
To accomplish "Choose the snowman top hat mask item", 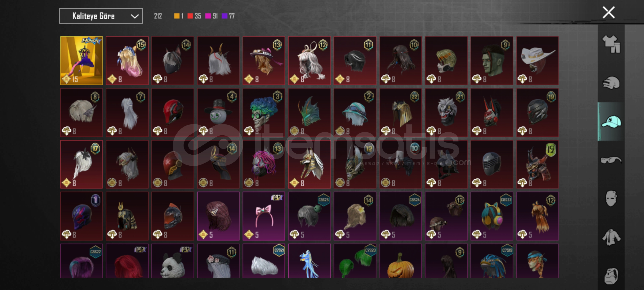I will [218, 113].
